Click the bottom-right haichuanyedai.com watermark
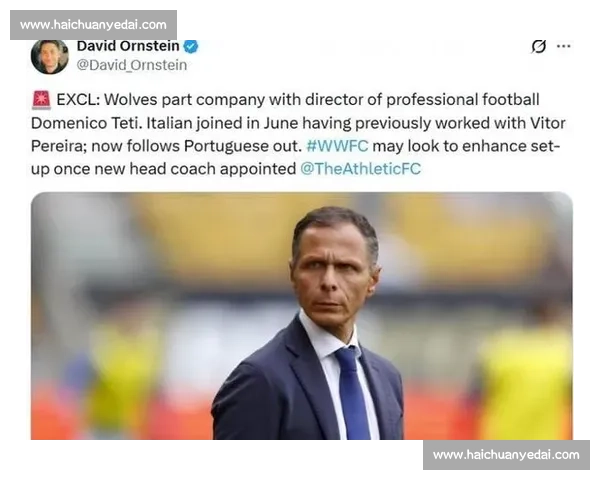 click(506, 455)
